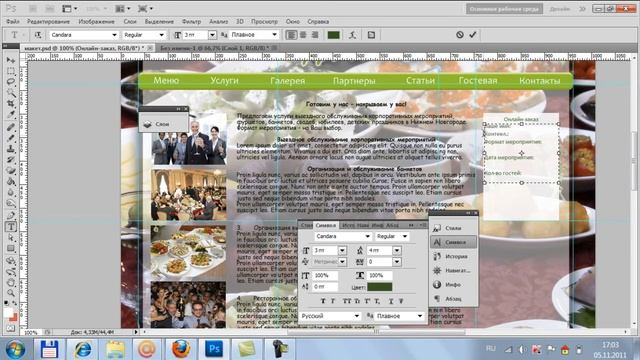Select the Path Selection tool

pyautogui.click(x=11, y=238)
